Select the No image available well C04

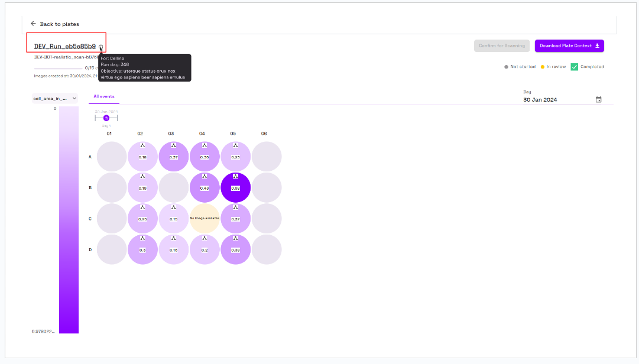[205, 218]
